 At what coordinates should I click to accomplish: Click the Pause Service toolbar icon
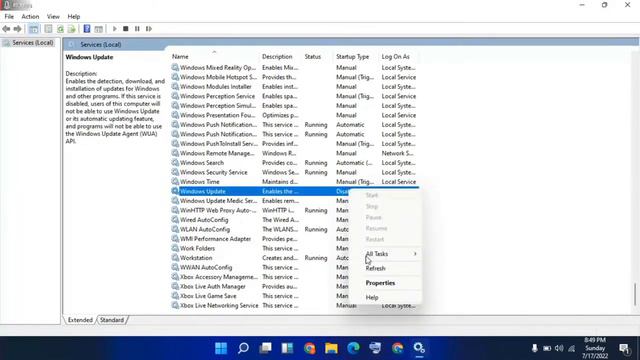[137, 29]
